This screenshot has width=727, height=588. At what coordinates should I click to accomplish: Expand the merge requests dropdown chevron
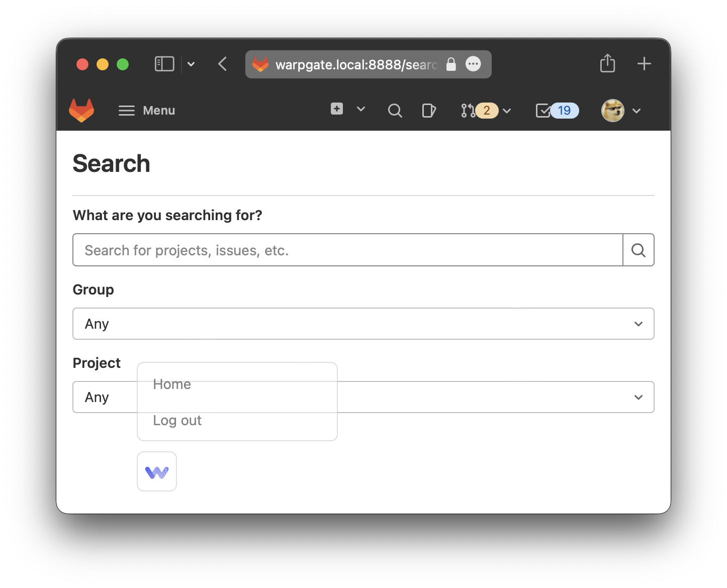coord(507,111)
